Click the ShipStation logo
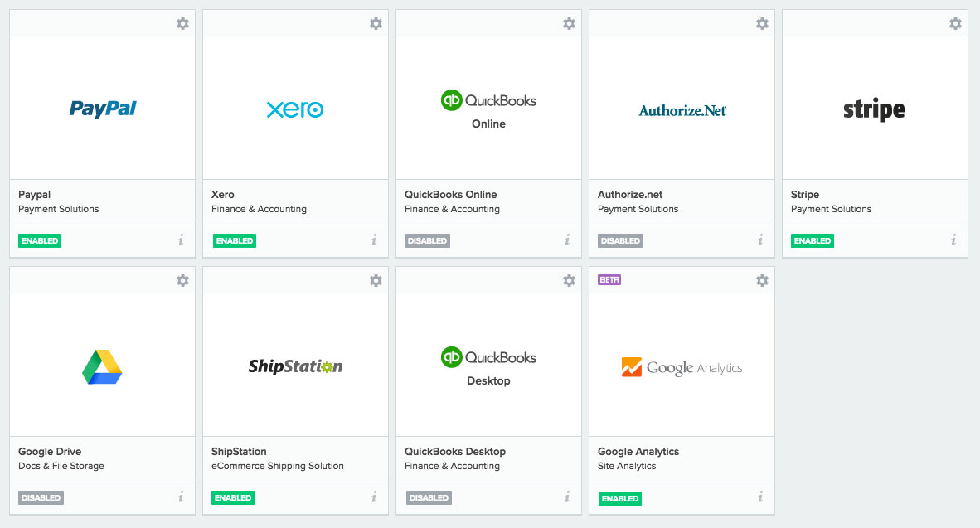This screenshot has height=528, width=980. pyautogui.click(x=295, y=366)
